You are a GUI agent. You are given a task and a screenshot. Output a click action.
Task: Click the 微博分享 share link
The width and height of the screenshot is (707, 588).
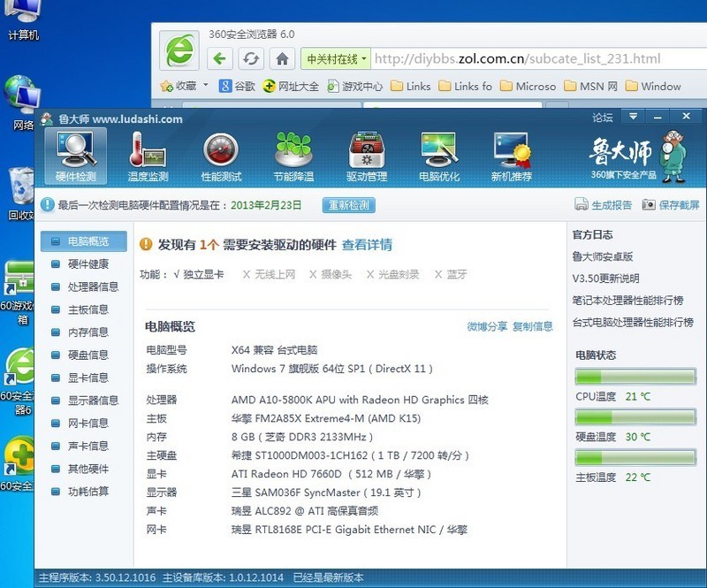[x=487, y=326]
